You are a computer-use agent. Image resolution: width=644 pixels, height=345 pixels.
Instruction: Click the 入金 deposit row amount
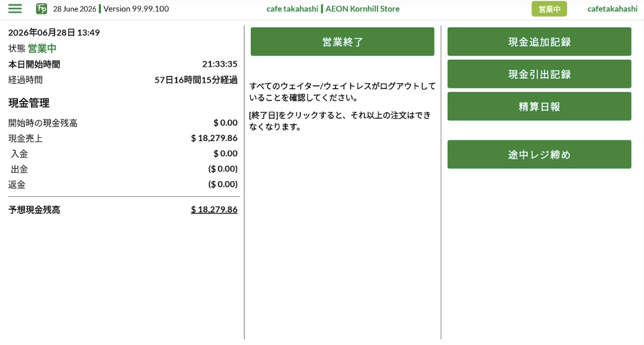225,154
